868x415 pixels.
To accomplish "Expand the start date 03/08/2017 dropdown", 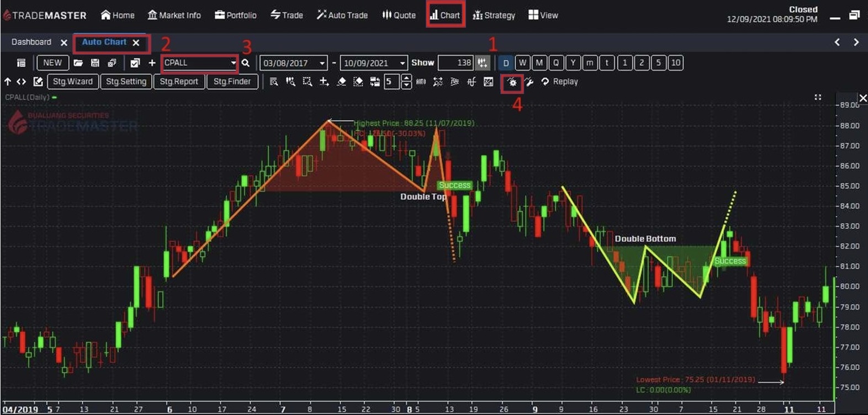I will tap(322, 63).
